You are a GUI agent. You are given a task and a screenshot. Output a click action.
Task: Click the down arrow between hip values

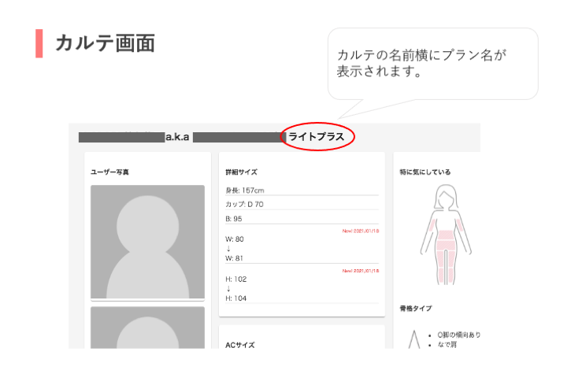pyautogui.click(x=228, y=288)
